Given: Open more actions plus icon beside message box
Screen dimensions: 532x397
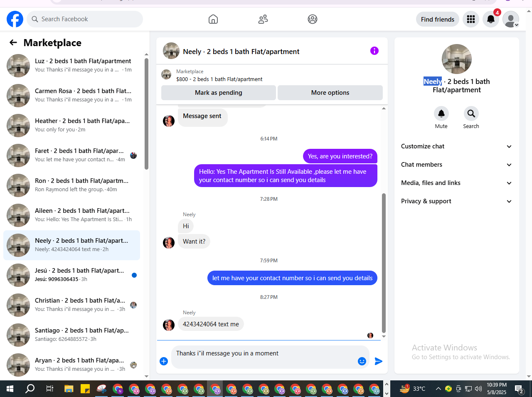Looking at the screenshot, I should (x=164, y=361).
